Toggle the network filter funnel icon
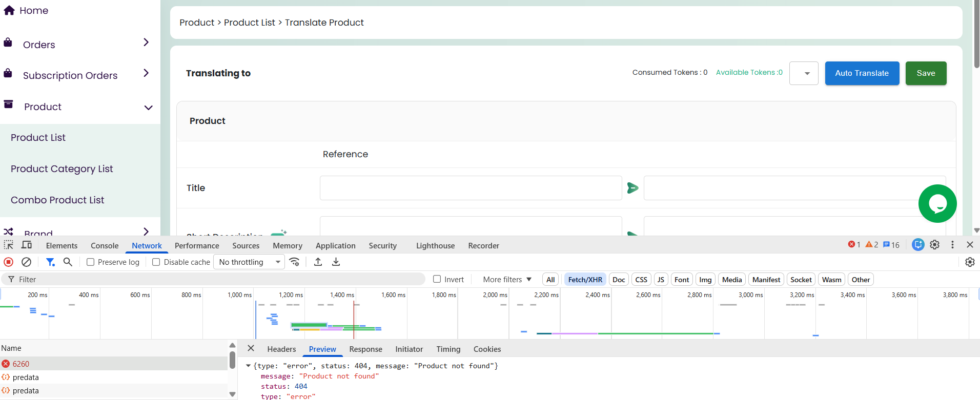This screenshot has height=400, width=980. click(50, 262)
